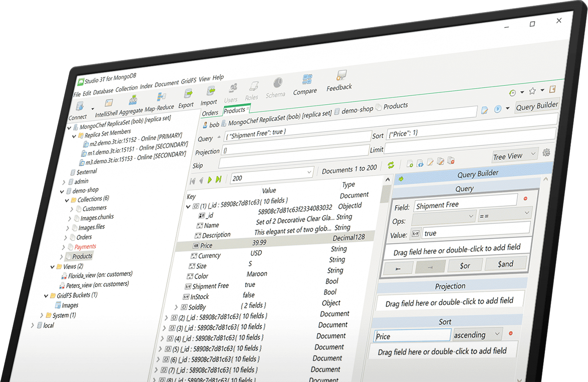The height and width of the screenshot is (382, 588).
Task: Click the green arrow in Query Builder header
Action: 401,178
